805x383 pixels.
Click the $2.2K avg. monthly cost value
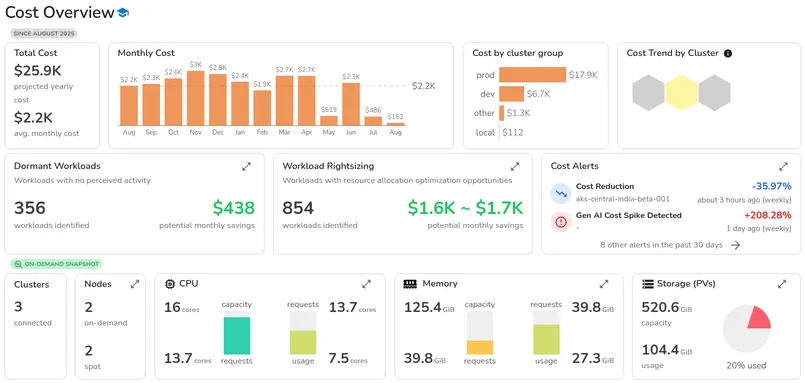point(33,118)
